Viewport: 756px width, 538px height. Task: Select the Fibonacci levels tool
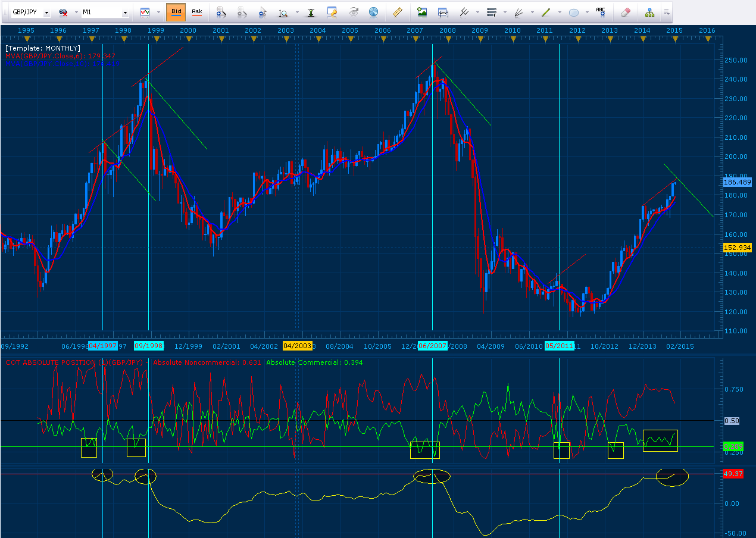tap(492, 12)
